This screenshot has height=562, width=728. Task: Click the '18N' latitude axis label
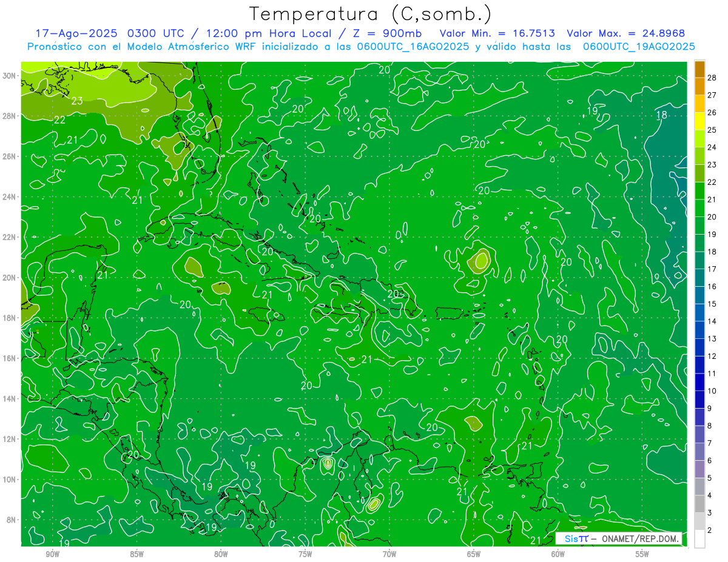10,318
